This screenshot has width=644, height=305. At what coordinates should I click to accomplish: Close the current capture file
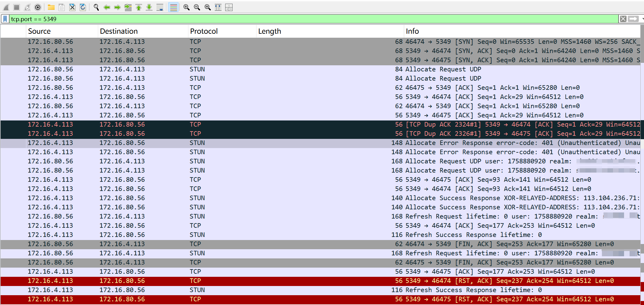tap(72, 7)
